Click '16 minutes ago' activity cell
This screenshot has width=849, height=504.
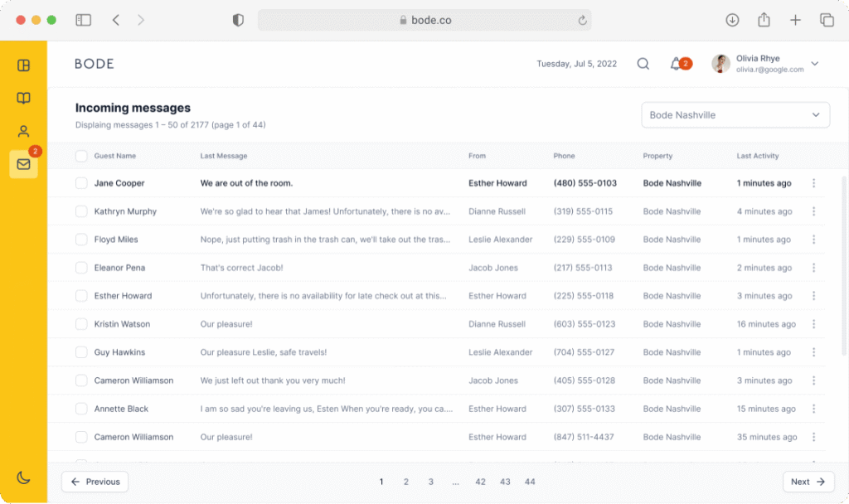(x=766, y=324)
